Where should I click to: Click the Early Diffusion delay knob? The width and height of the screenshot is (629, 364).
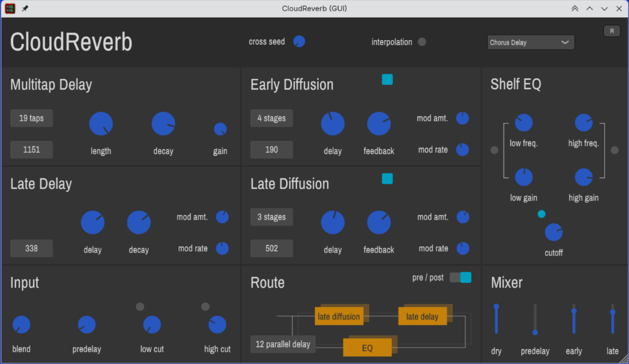pos(333,124)
